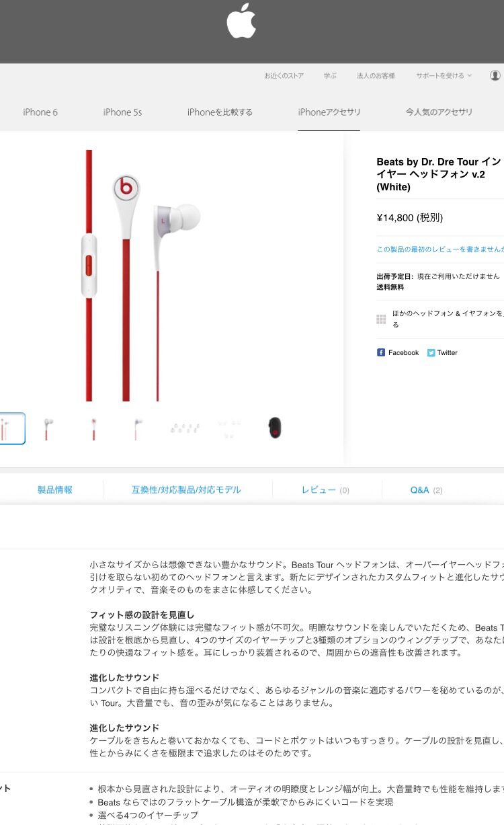Open the iPhone 5s tab

122,112
